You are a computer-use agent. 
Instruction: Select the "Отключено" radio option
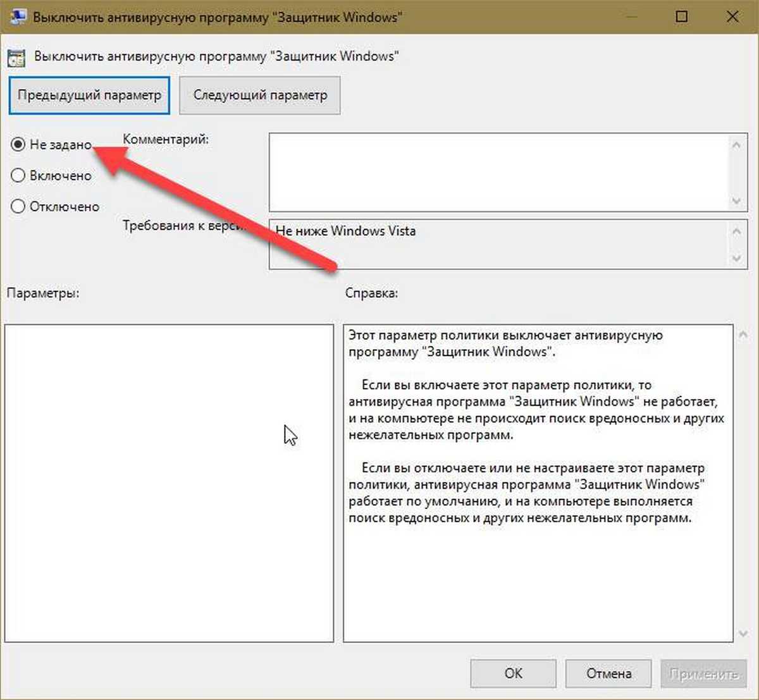pyautogui.click(x=18, y=207)
